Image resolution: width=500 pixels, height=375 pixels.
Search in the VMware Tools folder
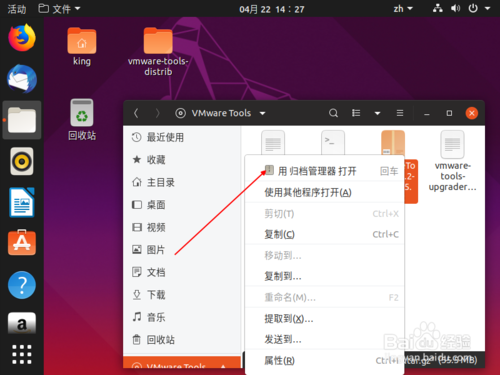333,113
